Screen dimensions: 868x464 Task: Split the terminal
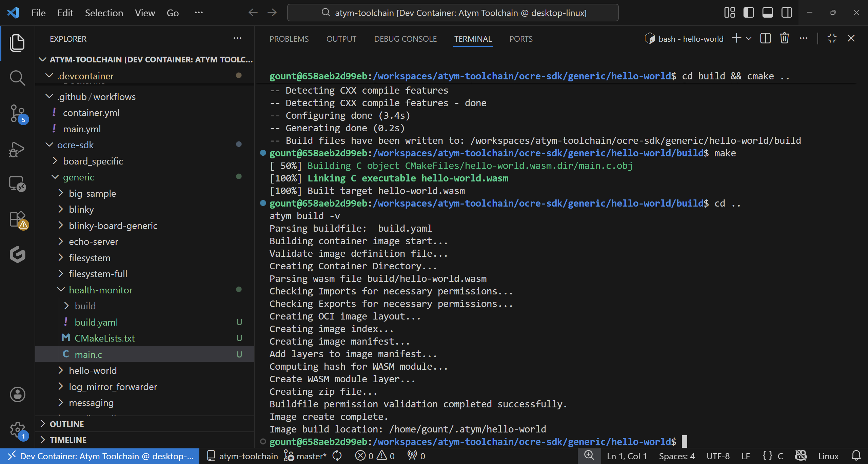[x=765, y=38]
